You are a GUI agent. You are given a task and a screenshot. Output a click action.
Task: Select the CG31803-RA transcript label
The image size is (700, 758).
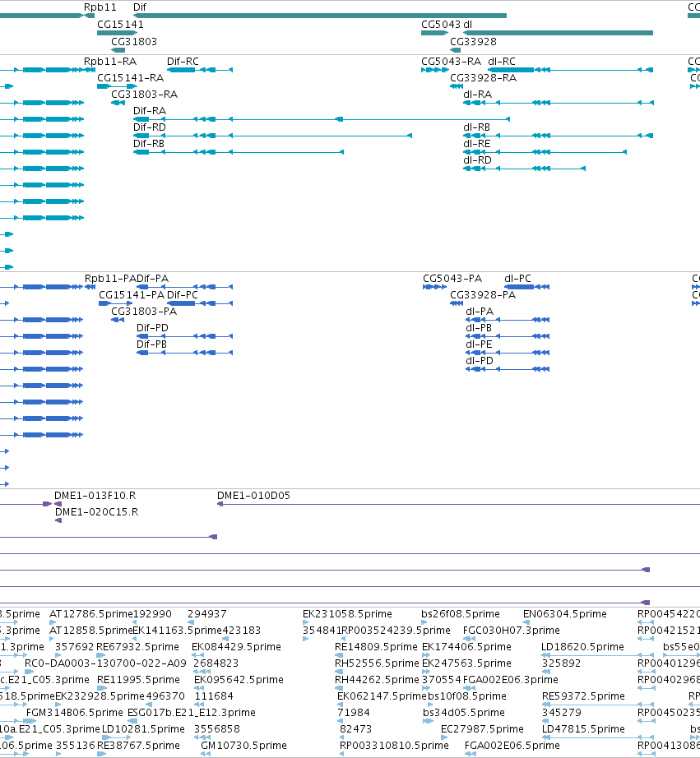tap(144, 95)
